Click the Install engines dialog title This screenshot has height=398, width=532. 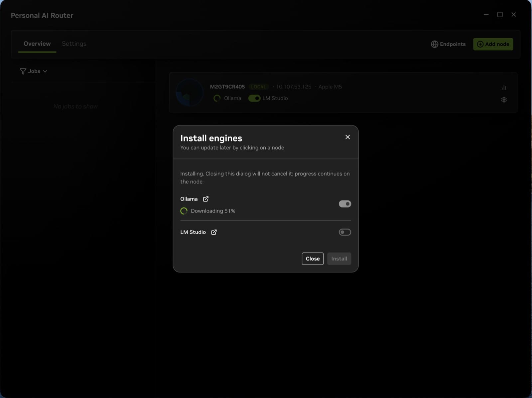coord(211,138)
